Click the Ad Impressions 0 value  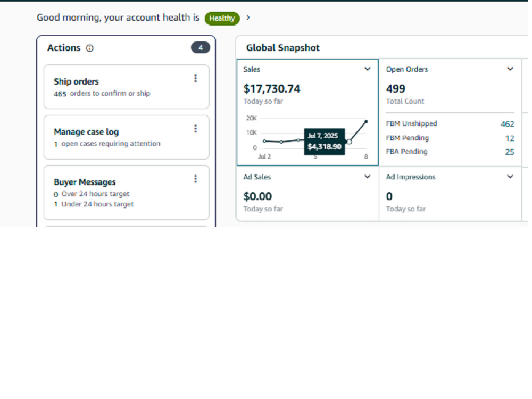tap(389, 196)
